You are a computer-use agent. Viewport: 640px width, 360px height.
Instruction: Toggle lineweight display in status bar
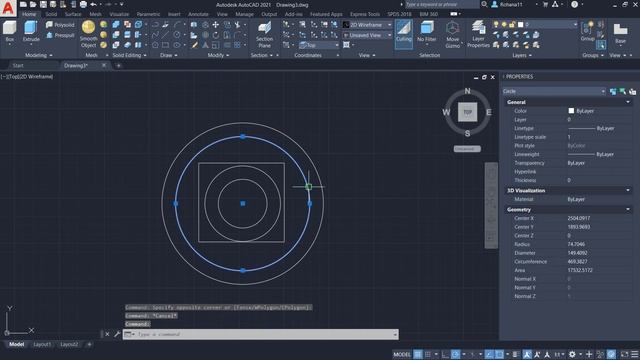click(516, 354)
